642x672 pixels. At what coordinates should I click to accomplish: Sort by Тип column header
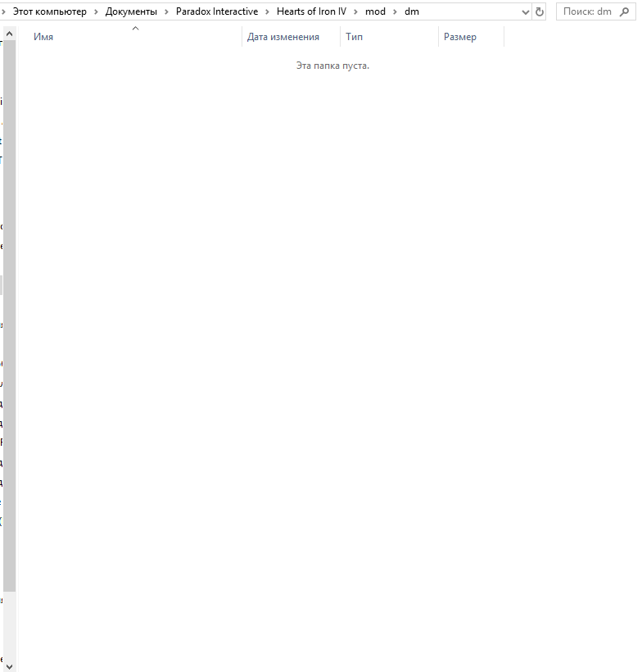click(x=389, y=37)
